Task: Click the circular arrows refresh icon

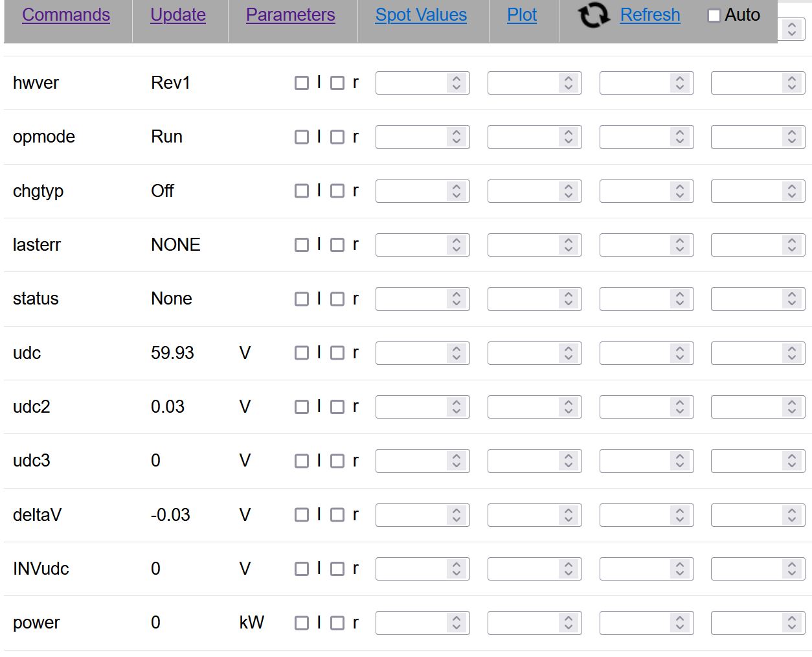Action: [x=593, y=16]
